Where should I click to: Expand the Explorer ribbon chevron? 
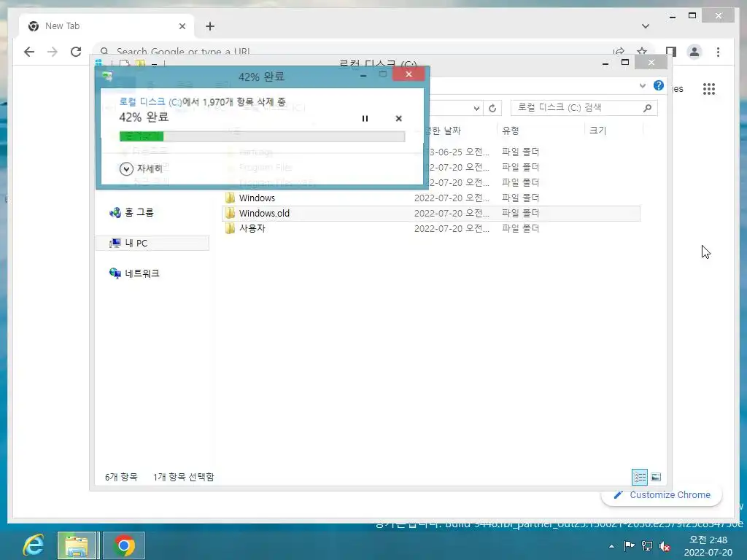point(642,86)
